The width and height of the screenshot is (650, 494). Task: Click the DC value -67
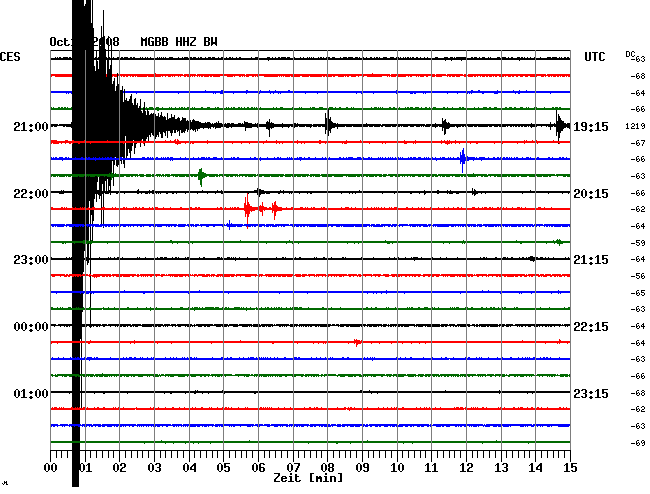[x=638, y=143]
